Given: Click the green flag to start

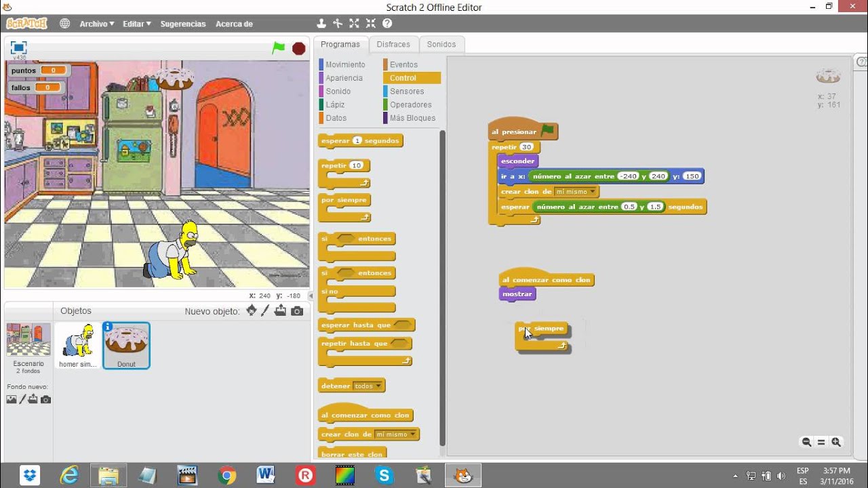Looking at the screenshot, I should click(x=279, y=48).
